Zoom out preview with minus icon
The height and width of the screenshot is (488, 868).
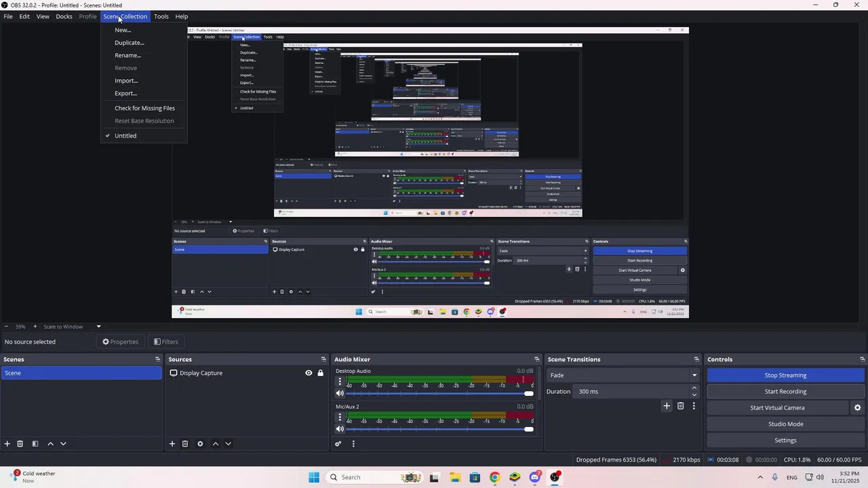(6, 327)
